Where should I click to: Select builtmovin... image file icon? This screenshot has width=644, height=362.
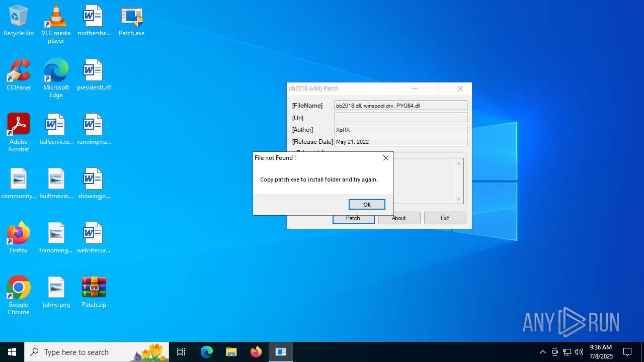pyautogui.click(x=56, y=184)
